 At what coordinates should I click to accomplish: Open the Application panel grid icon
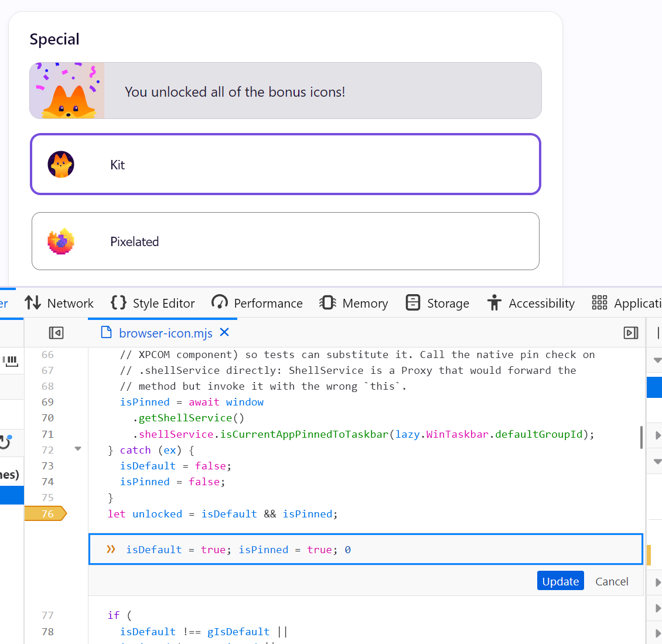tap(599, 303)
